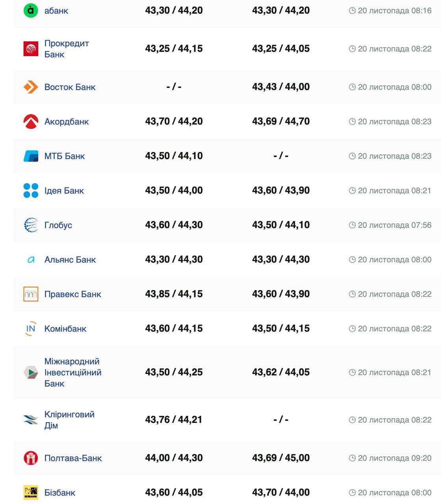Click the Полтава-Банк red round logo

point(31,458)
